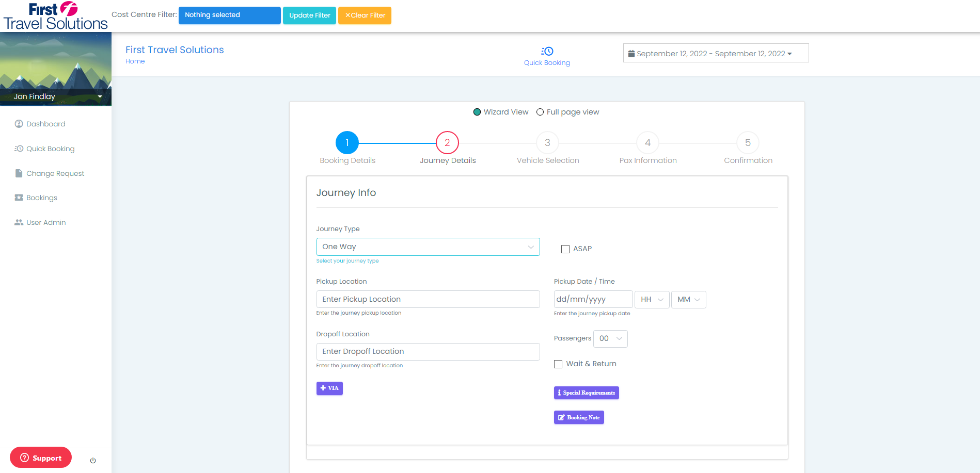Select step 3 Vehicle Selection
The height and width of the screenshot is (473, 980).
click(x=547, y=143)
